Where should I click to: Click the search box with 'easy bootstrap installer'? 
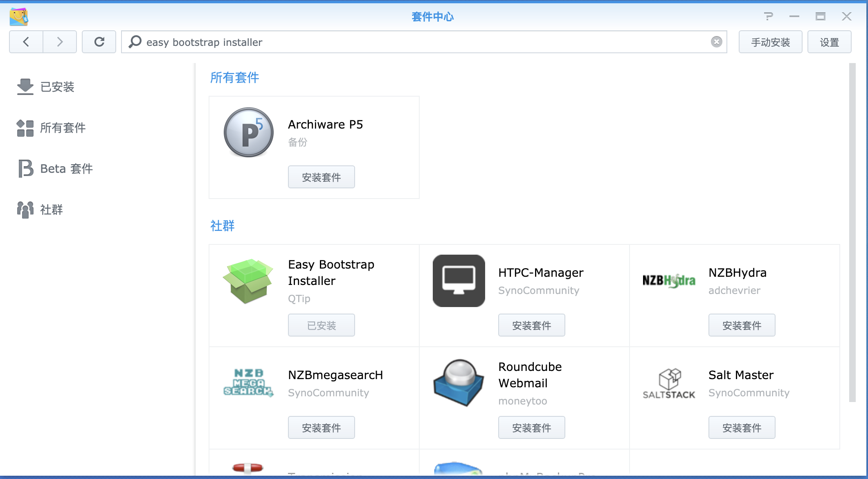click(424, 42)
